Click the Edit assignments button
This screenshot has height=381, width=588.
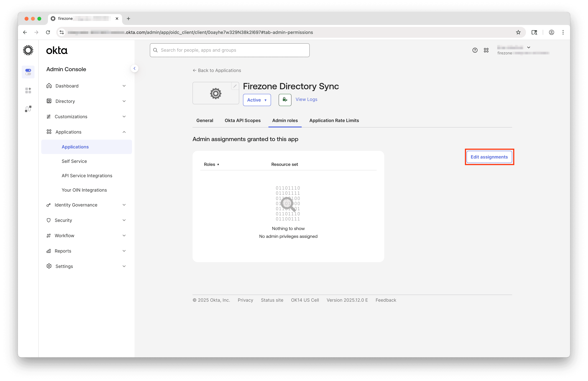(489, 157)
